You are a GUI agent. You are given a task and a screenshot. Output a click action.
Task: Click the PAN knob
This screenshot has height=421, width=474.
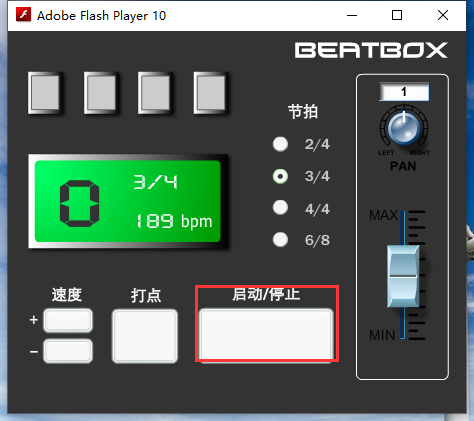click(404, 127)
